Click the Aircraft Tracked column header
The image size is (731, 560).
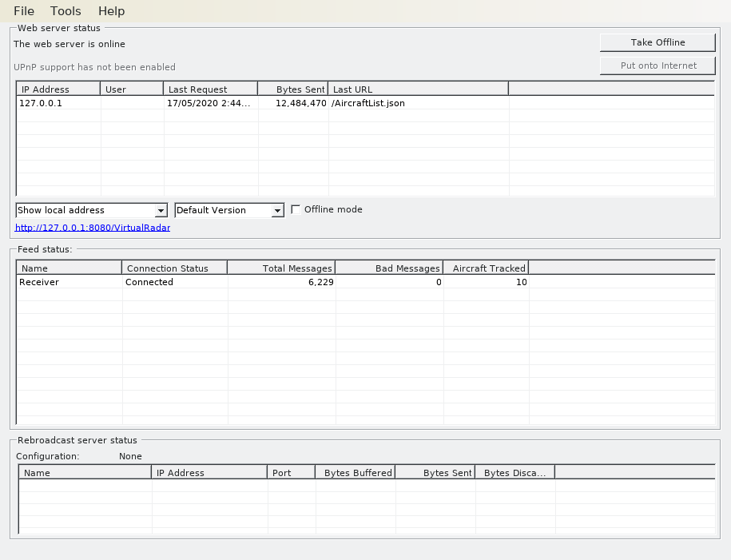coord(486,268)
